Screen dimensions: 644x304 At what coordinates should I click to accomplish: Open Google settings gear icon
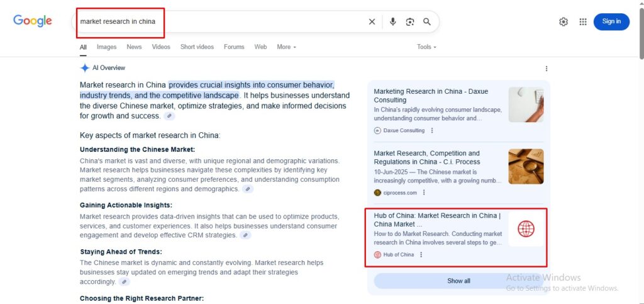[563, 22]
